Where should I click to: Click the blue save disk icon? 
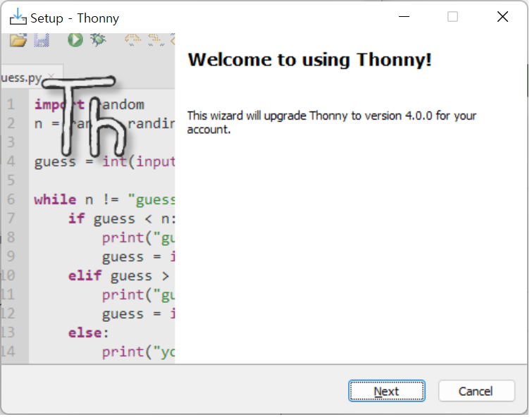point(42,40)
